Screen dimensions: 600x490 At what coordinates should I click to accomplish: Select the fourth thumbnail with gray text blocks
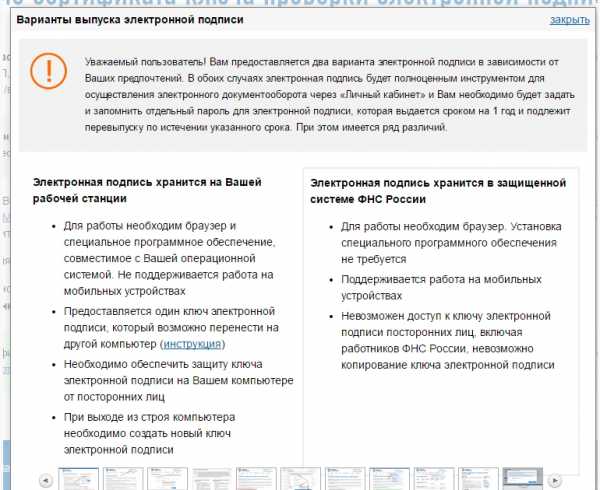tap(212, 479)
